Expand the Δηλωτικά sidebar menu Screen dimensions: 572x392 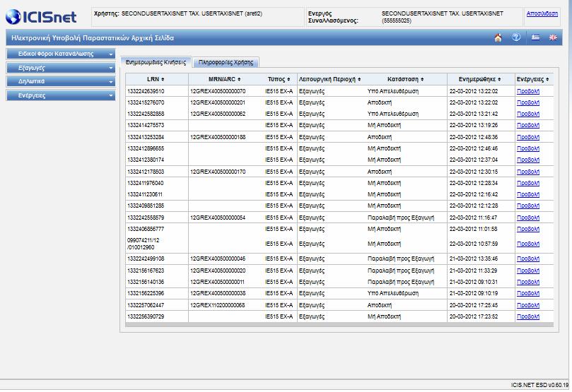pos(61,81)
